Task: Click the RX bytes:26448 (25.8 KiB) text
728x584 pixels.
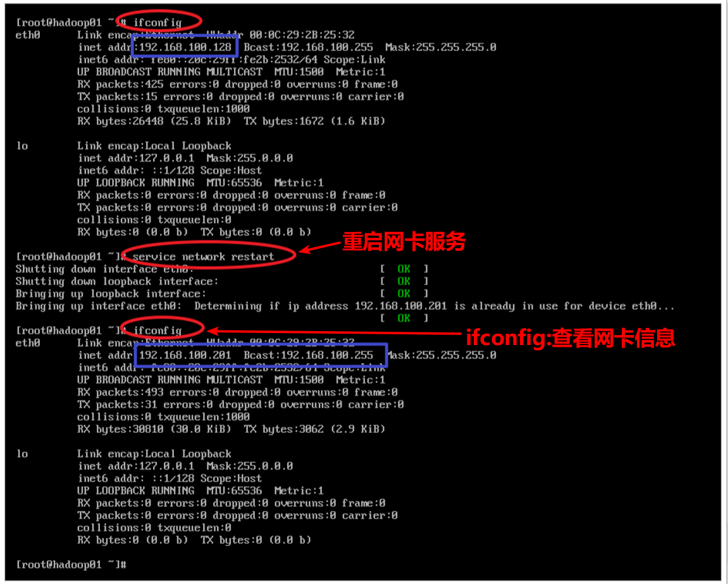Action: tap(154, 121)
